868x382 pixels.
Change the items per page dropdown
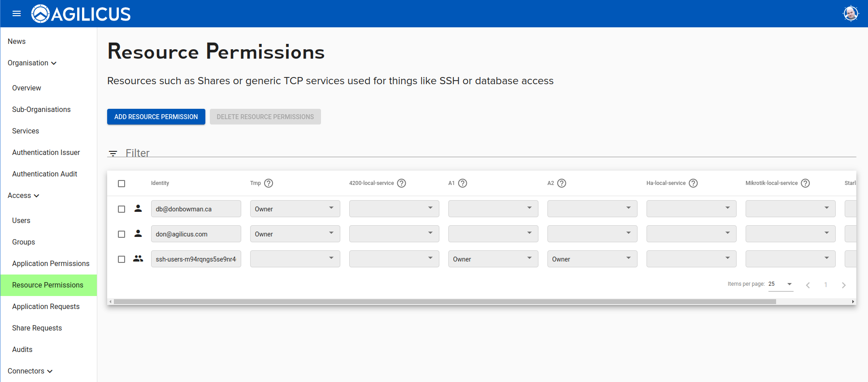(780, 284)
